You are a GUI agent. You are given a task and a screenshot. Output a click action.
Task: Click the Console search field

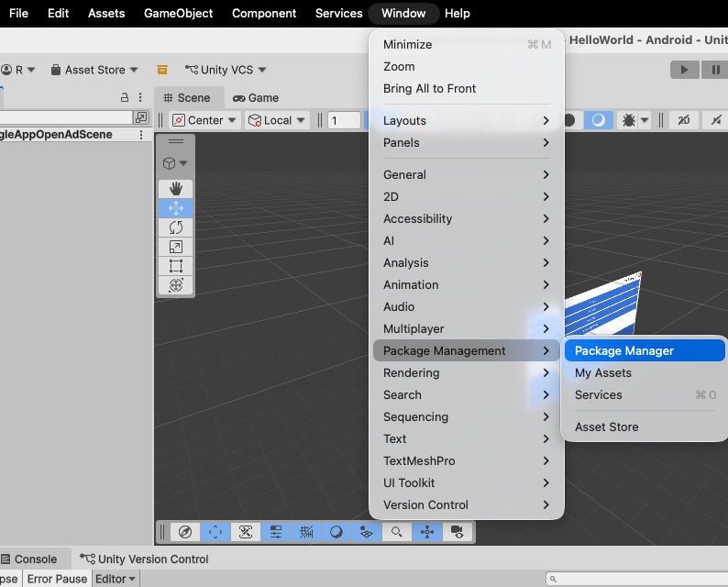tap(637, 579)
